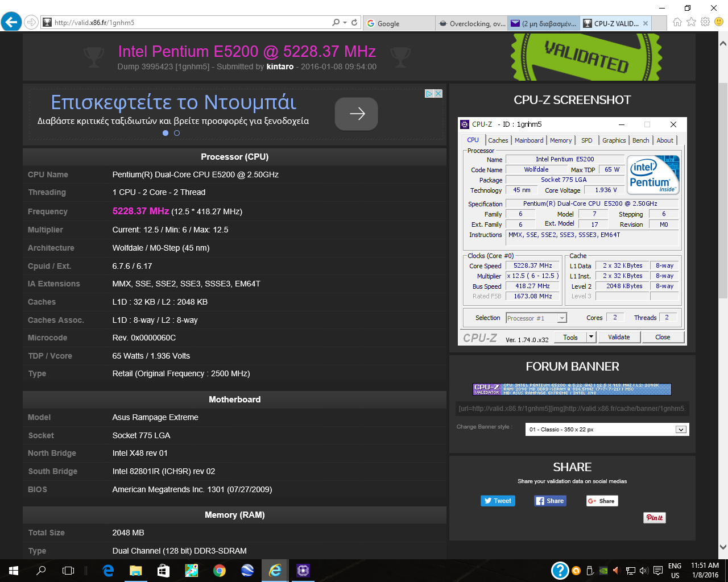Select the second ad carousel dot

click(177, 133)
